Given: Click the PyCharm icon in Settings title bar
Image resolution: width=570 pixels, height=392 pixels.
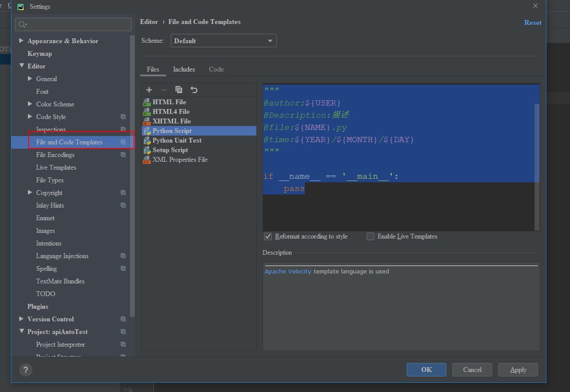Looking at the screenshot, I should tap(20, 7).
